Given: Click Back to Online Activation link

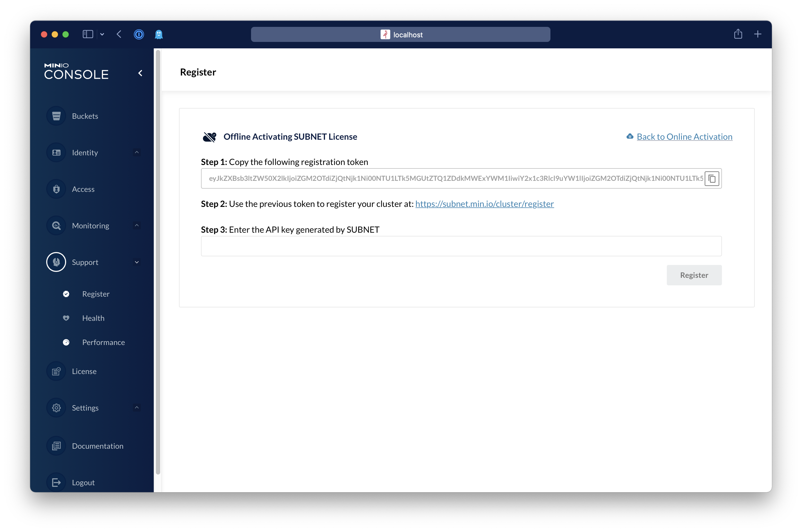Looking at the screenshot, I should (685, 136).
